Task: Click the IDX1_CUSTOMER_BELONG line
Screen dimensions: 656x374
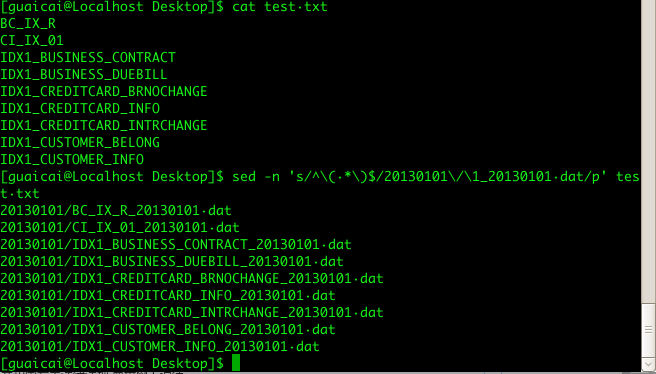Action: point(80,143)
